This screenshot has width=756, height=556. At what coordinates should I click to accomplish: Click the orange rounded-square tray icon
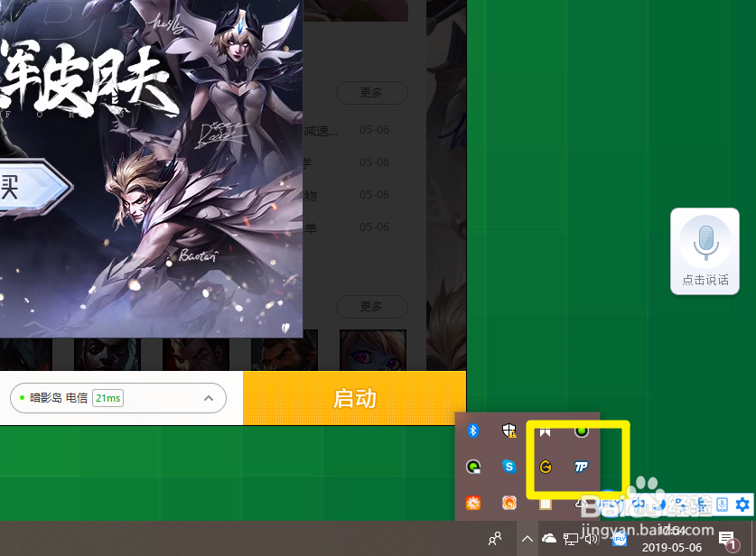(509, 503)
